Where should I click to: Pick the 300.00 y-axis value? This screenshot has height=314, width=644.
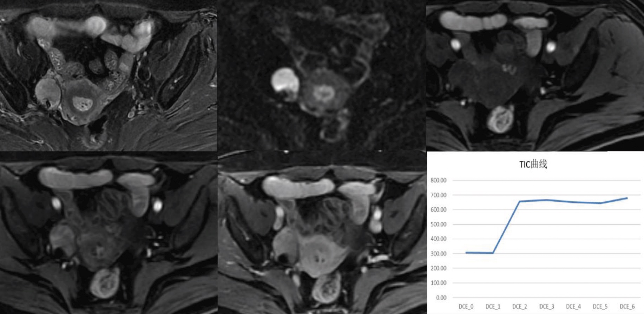tap(438, 254)
